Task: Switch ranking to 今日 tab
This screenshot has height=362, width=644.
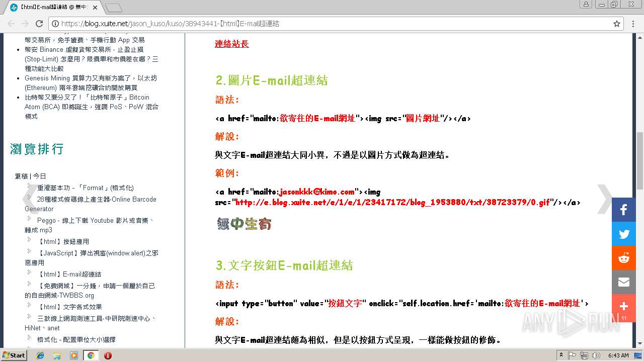Action: click(x=39, y=176)
